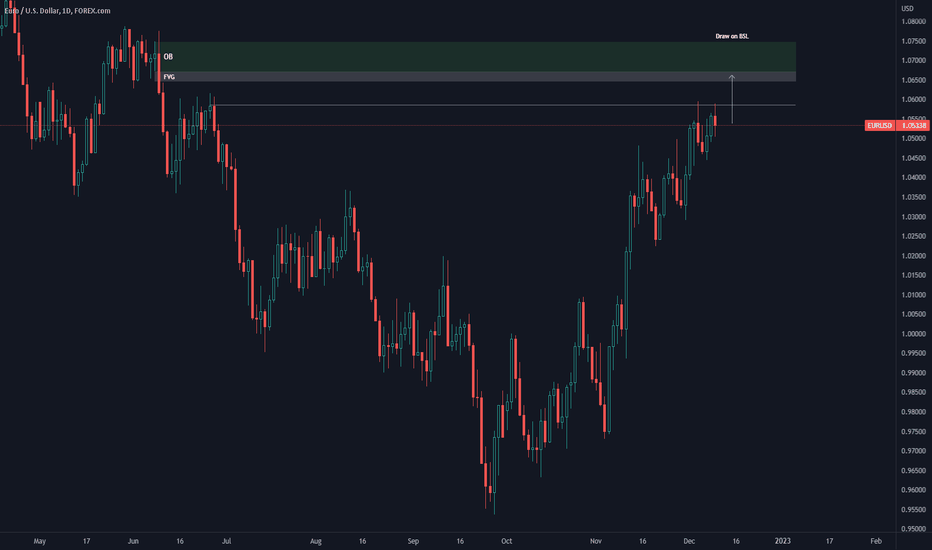Click the Jun label on time axis

click(x=133, y=541)
